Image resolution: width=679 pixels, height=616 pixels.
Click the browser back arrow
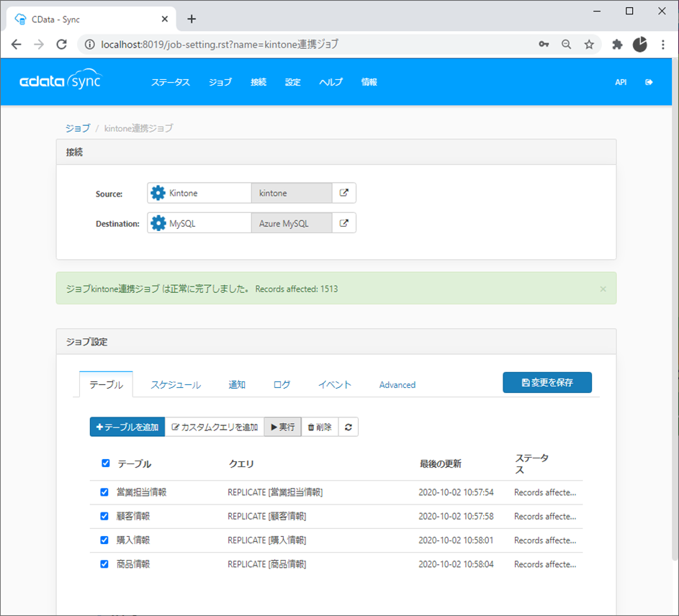pos(17,44)
